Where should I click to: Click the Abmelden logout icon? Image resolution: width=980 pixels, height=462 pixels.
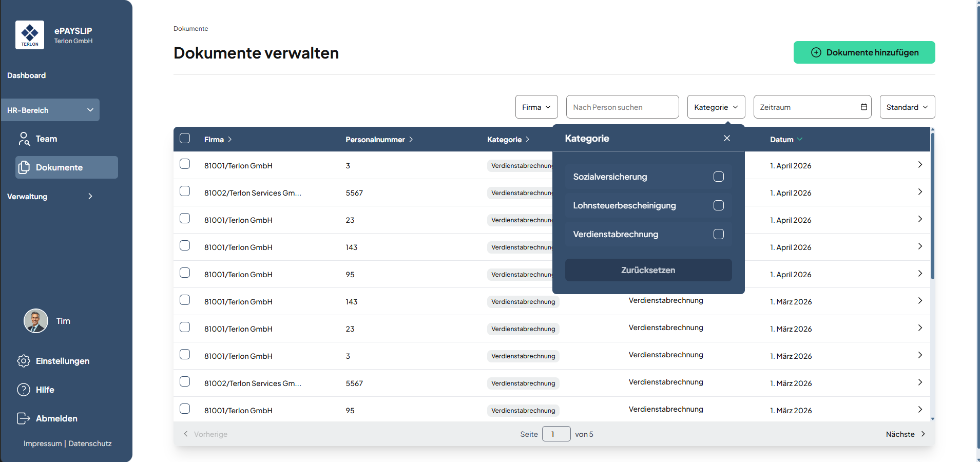click(24, 418)
